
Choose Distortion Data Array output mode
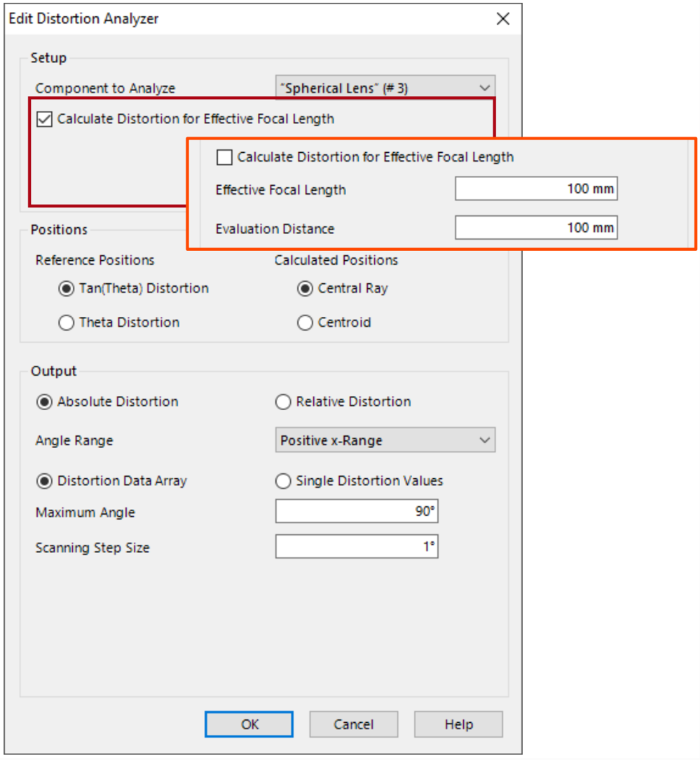[43, 481]
